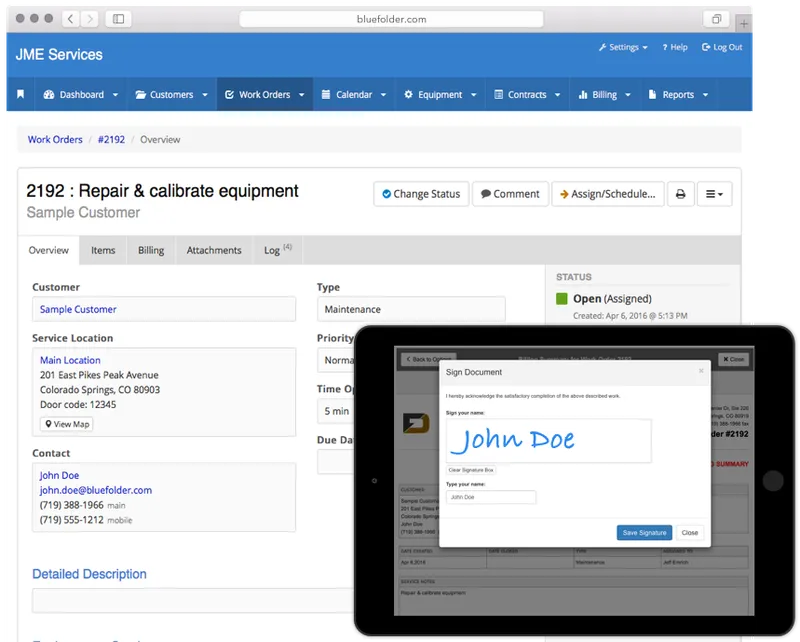Click the JME Services title
The width and height of the screenshot is (800, 642).
coord(59,55)
